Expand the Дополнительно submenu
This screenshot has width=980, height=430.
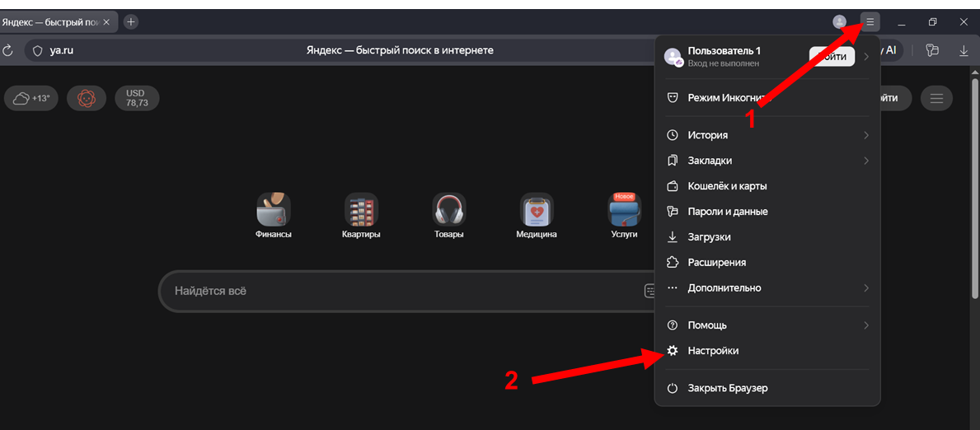pos(767,288)
